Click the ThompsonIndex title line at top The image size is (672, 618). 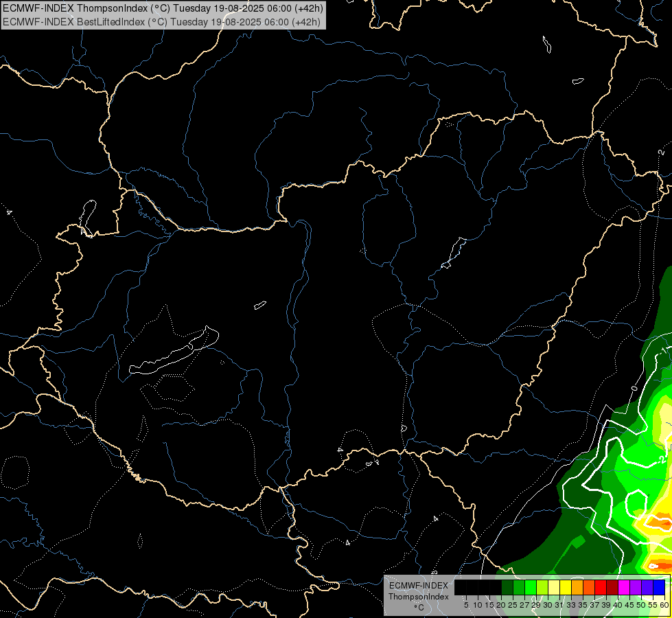[163, 8]
